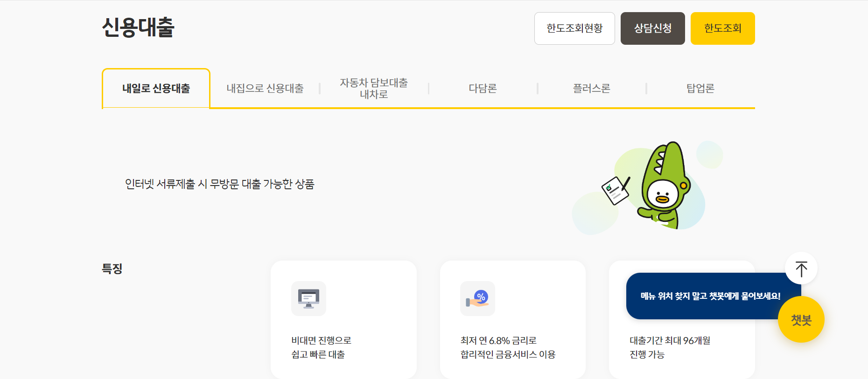Viewport: 868px width, 379px height.
Task: Select the 플러스론 tab
Action: pyautogui.click(x=591, y=89)
